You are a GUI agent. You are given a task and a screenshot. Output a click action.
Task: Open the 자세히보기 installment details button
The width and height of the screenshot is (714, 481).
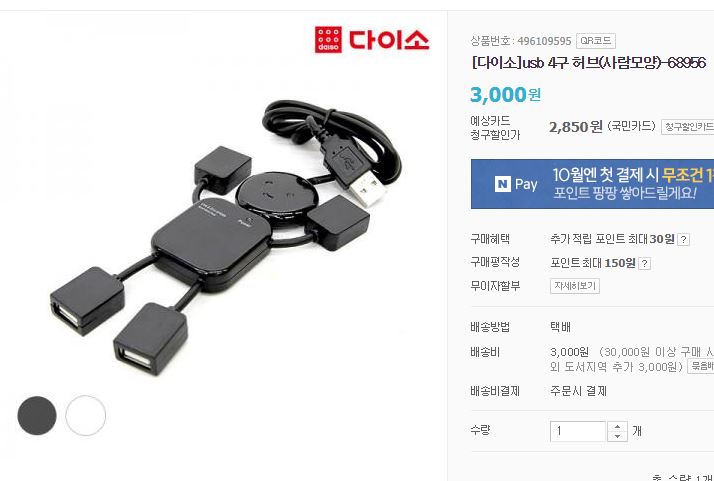(x=575, y=286)
